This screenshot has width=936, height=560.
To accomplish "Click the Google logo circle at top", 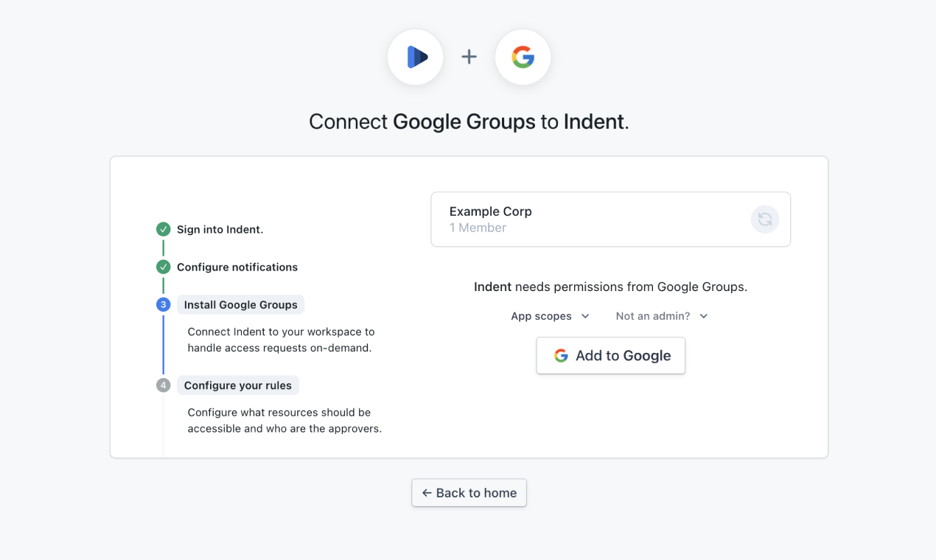I will (x=523, y=57).
